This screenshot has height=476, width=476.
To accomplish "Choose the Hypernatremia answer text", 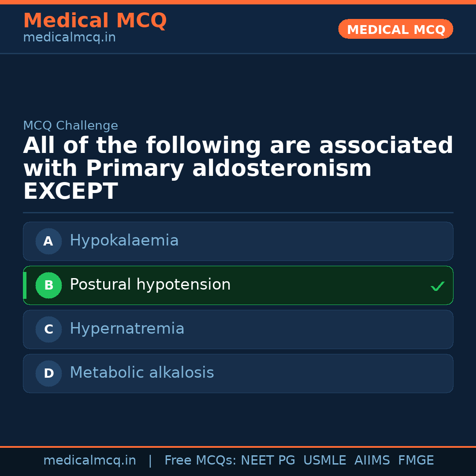I will [x=127, y=329].
